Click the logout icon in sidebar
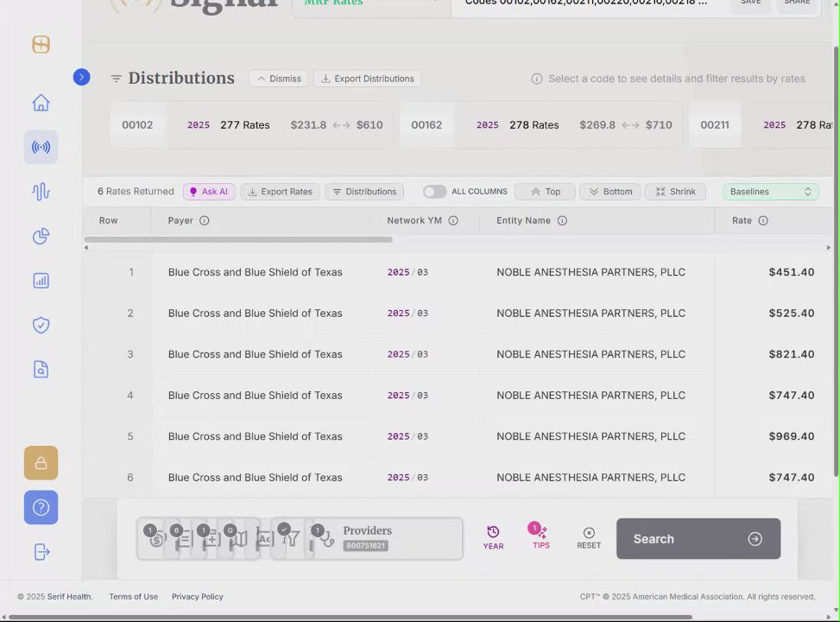Screen dimensions: 840x622 click(x=41, y=552)
